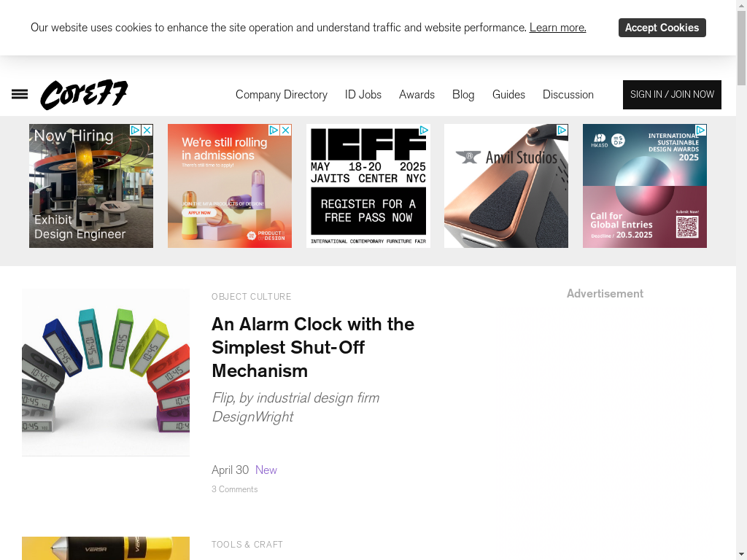Viewport: 747px width, 560px height.
Task: Go to ID Jobs
Action: 363,95
